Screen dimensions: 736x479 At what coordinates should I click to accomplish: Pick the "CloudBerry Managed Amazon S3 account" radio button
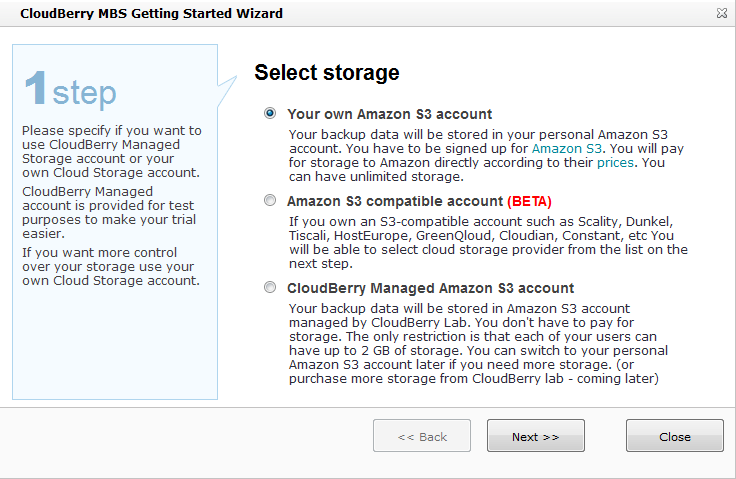pos(270,288)
